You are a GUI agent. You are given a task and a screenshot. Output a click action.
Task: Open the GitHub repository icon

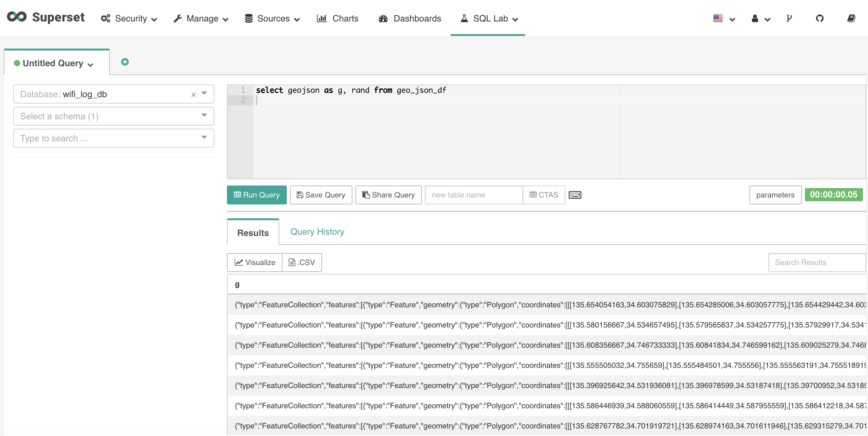click(819, 19)
